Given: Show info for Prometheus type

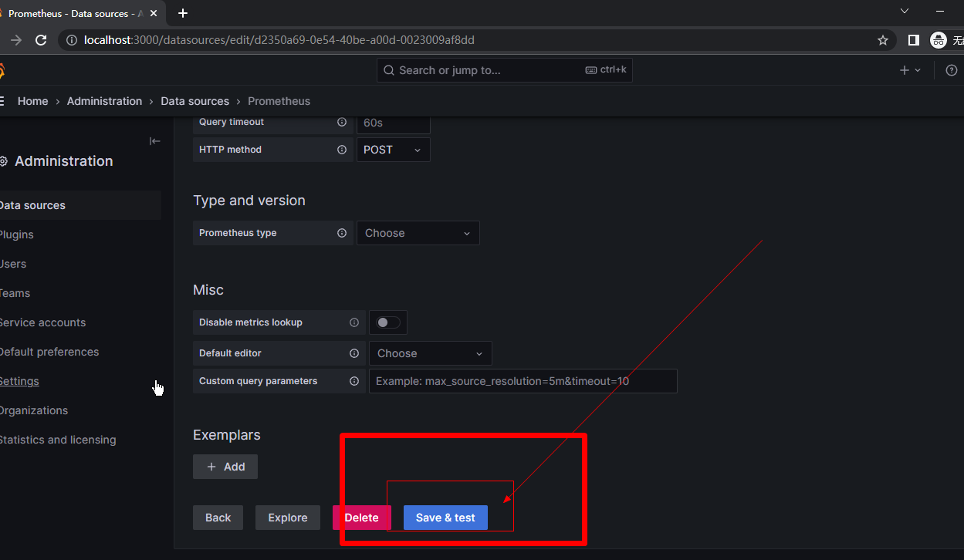Looking at the screenshot, I should click(342, 233).
